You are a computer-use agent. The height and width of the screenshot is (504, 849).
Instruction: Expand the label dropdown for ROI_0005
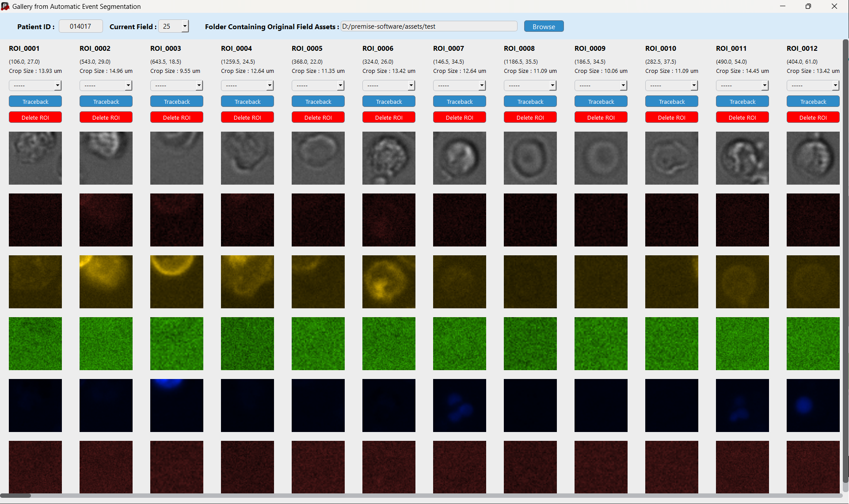click(340, 85)
